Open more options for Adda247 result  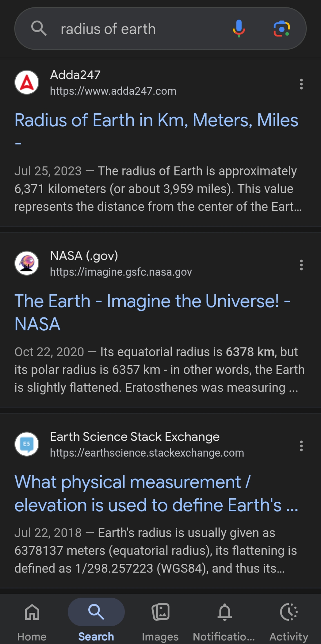(301, 84)
